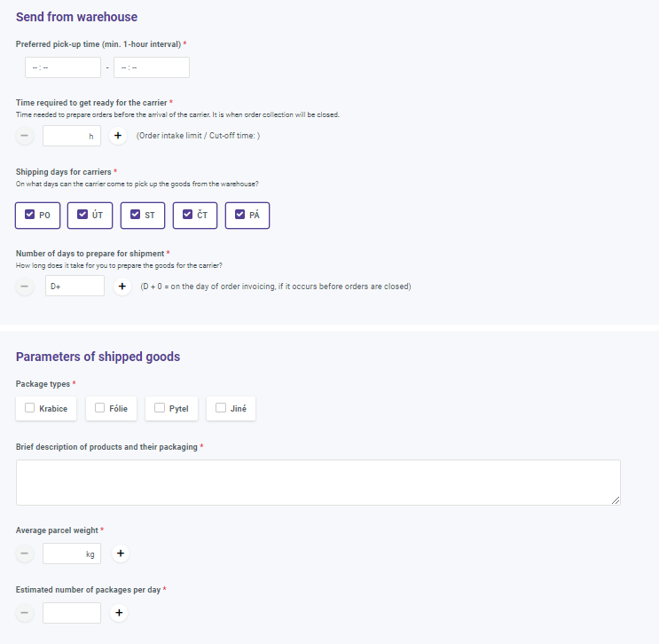Screen dimensions: 659x644
Task: Increase estimated packages per day
Action: point(119,613)
